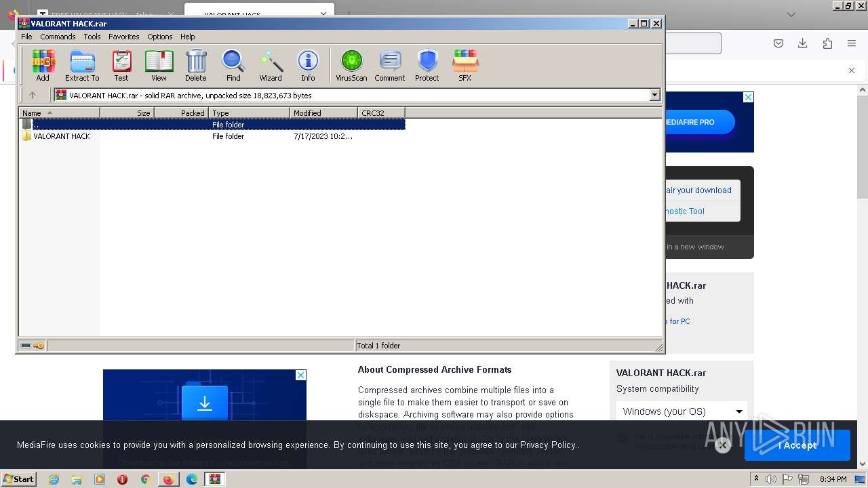Select the parent folder '..' row
The height and width of the screenshot is (488, 868).
coord(212,125)
